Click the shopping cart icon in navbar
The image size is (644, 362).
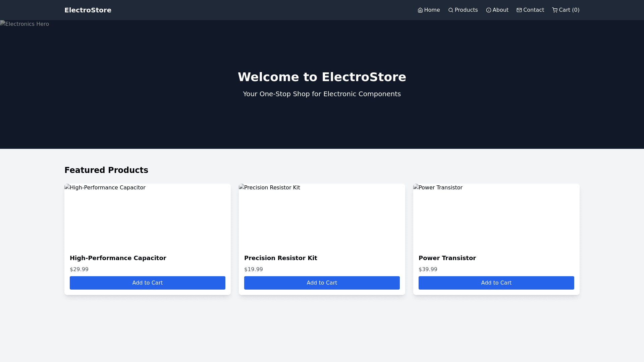click(x=555, y=10)
